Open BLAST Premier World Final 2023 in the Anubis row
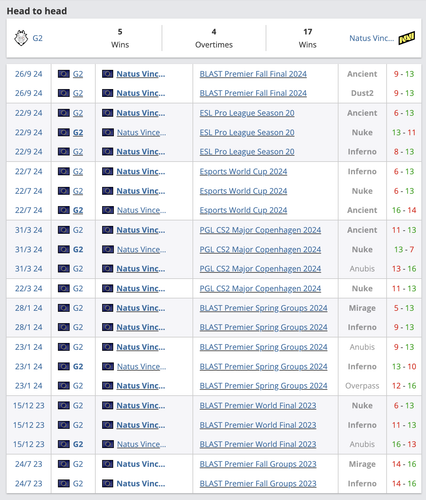426x500 pixels. [258, 444]
